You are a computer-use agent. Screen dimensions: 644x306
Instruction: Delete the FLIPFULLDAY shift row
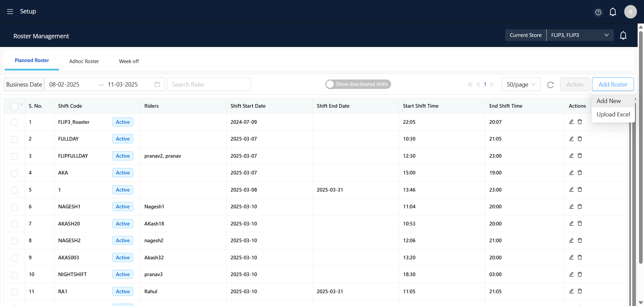[580, 156]
